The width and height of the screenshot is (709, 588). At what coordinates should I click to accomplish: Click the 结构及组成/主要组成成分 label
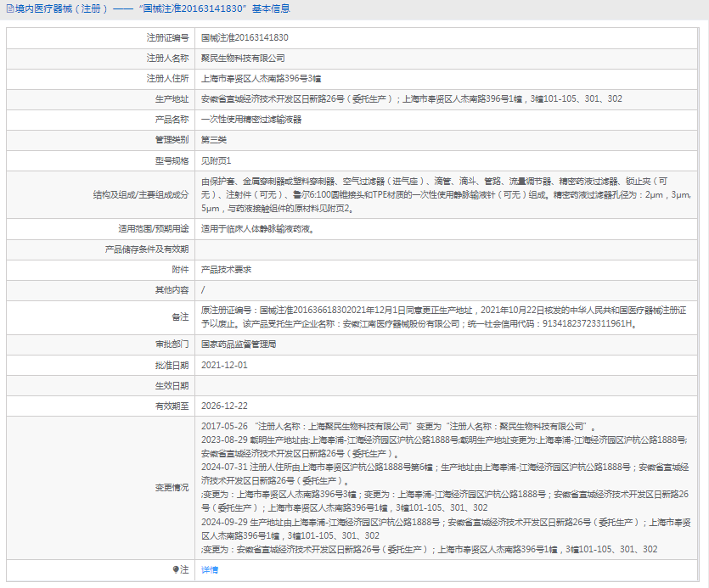(141, 195)
